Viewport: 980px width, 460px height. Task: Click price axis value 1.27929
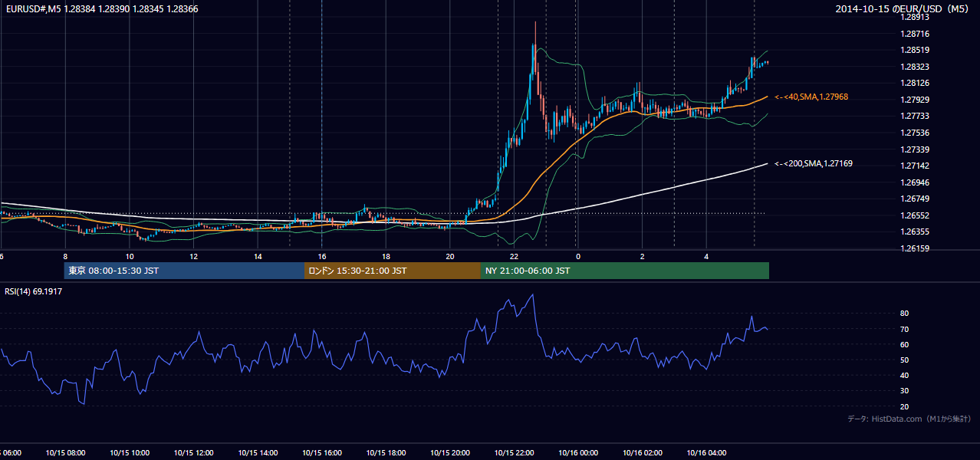pos(915,100)
